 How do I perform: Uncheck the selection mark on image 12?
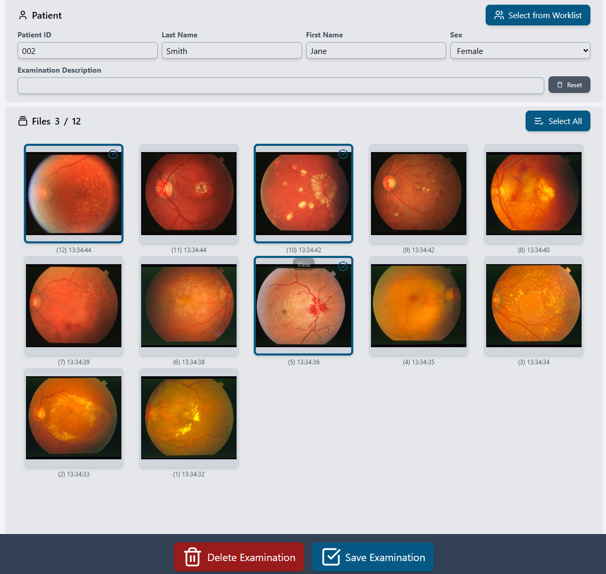tap(113, 154)
